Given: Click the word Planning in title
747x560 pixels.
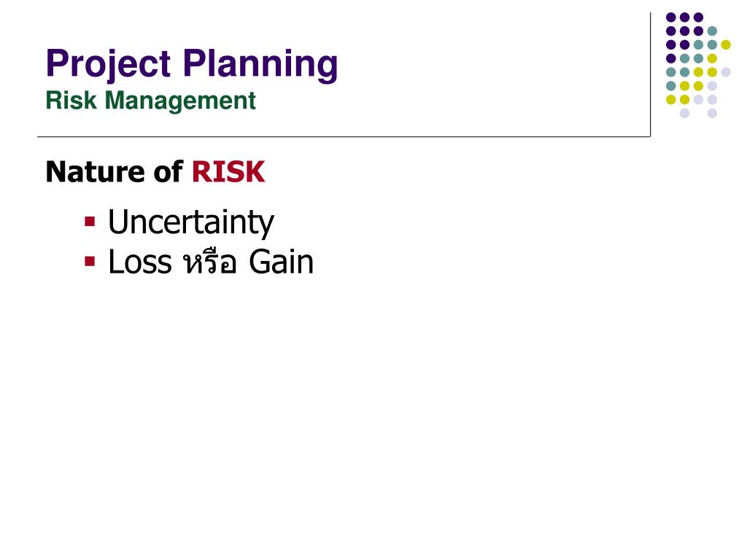Looking at the screenshot, I should (260, 65).
